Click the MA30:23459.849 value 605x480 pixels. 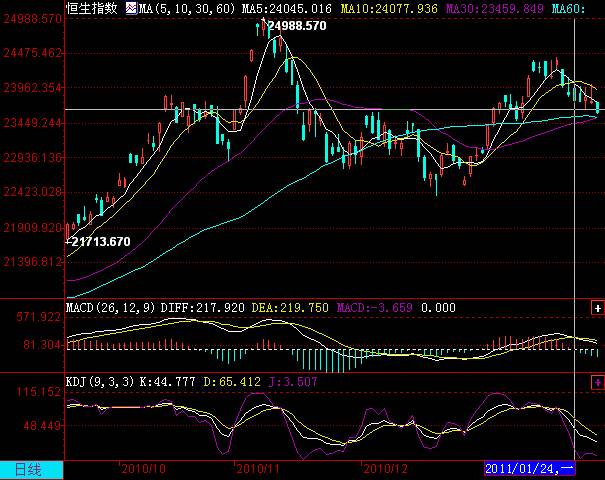495,8
